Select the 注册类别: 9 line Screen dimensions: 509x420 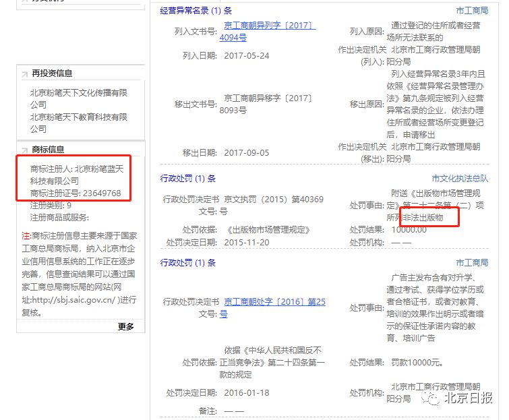click(x=51, y=206)
